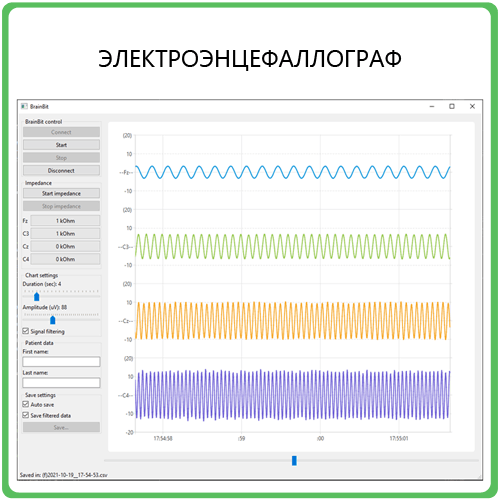Screen dimensions: 500x500
Task: Click the C4 impedance value field
Action: [65, 259]
